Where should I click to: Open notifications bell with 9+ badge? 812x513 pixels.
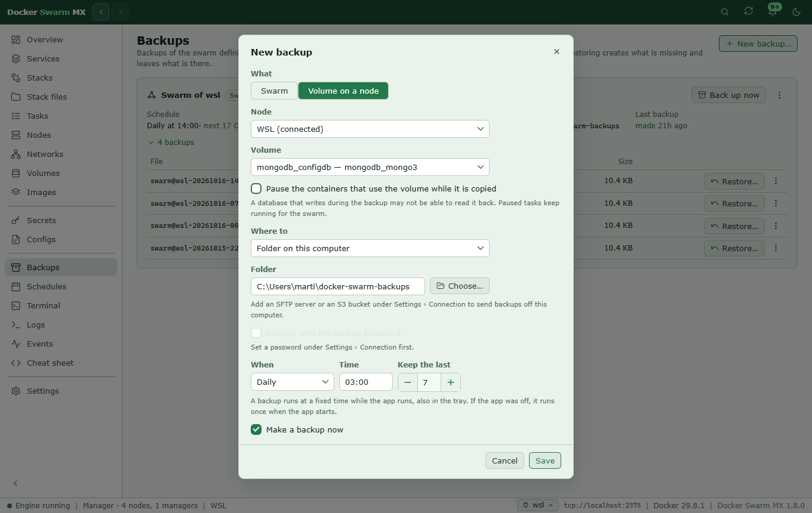[773, 12]
